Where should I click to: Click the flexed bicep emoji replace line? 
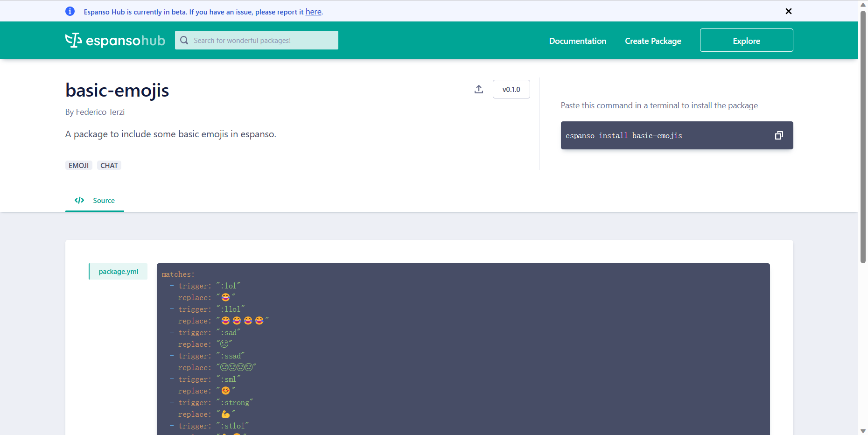(207, 414)
